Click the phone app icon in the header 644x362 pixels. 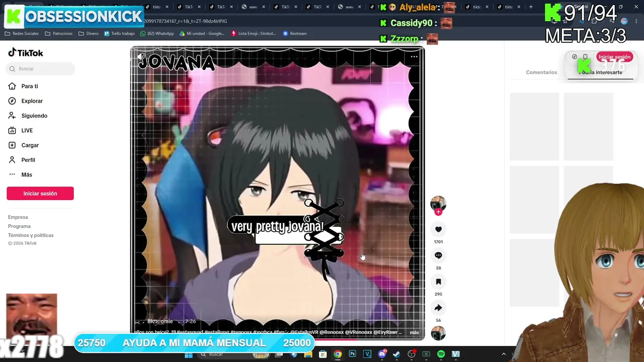click(585, 57)
